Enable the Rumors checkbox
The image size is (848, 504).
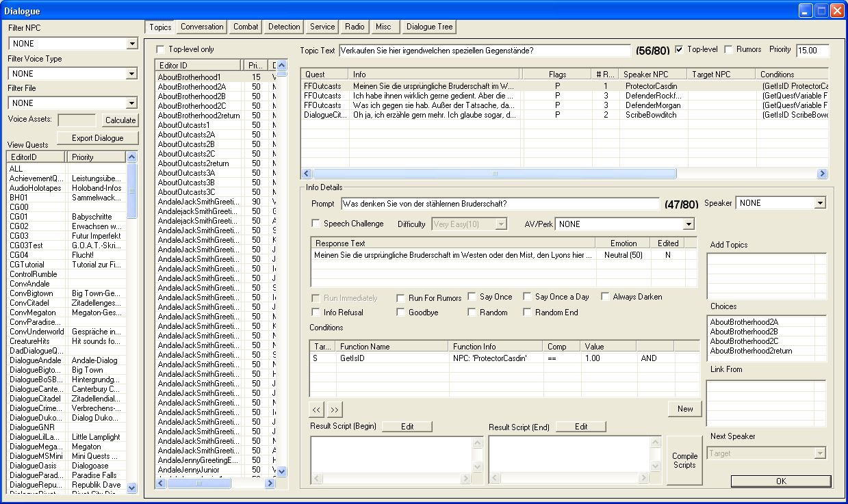[x=729, y=49]
